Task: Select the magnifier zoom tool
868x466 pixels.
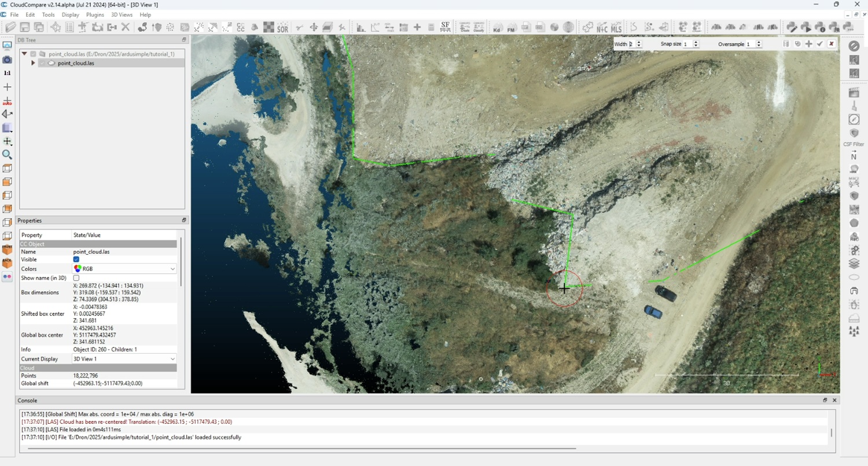Action: (x=7, y=155)
